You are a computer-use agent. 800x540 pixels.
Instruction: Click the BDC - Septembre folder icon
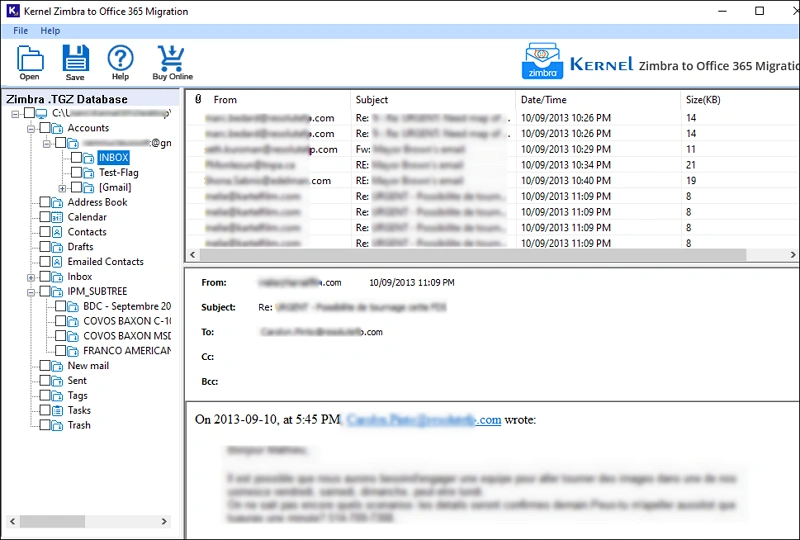point(73,306)
